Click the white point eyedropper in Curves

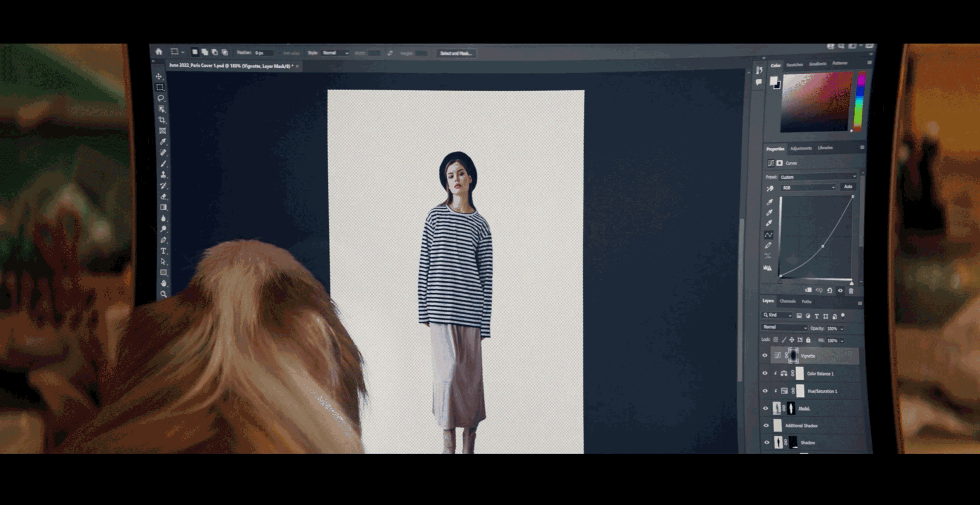click(769, 223)
